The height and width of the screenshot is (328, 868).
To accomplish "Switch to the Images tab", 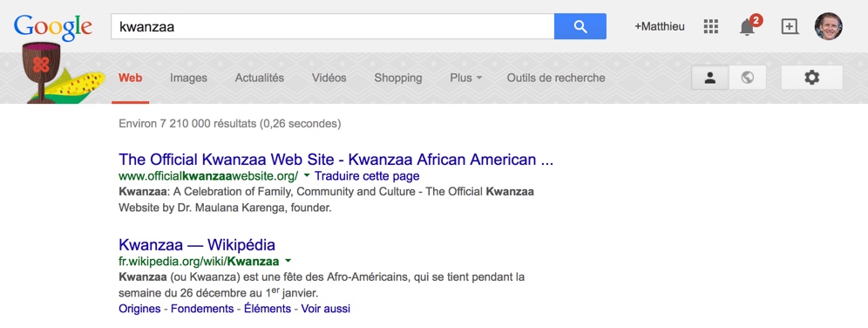I will click(x=188, y=79).
